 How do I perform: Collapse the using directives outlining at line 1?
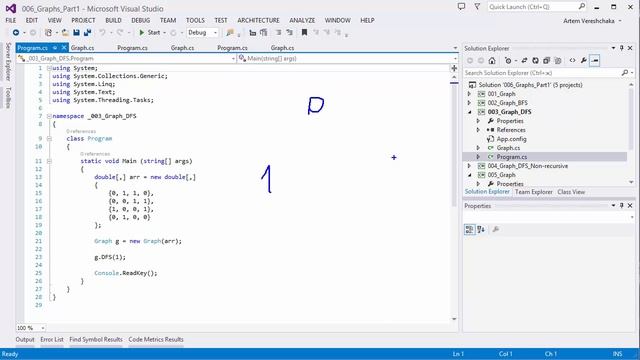click(49, 68)
